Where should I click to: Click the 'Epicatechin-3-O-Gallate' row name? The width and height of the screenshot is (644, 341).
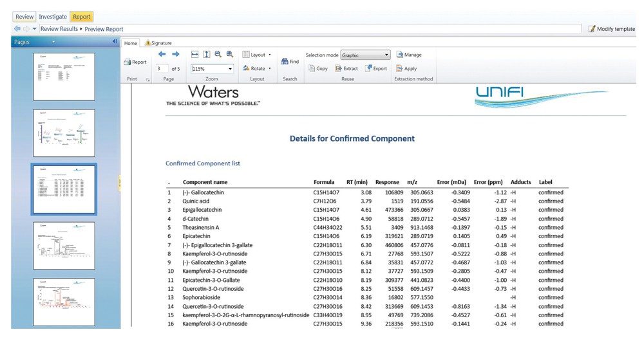pyautogui.click(x=211, y=281)
